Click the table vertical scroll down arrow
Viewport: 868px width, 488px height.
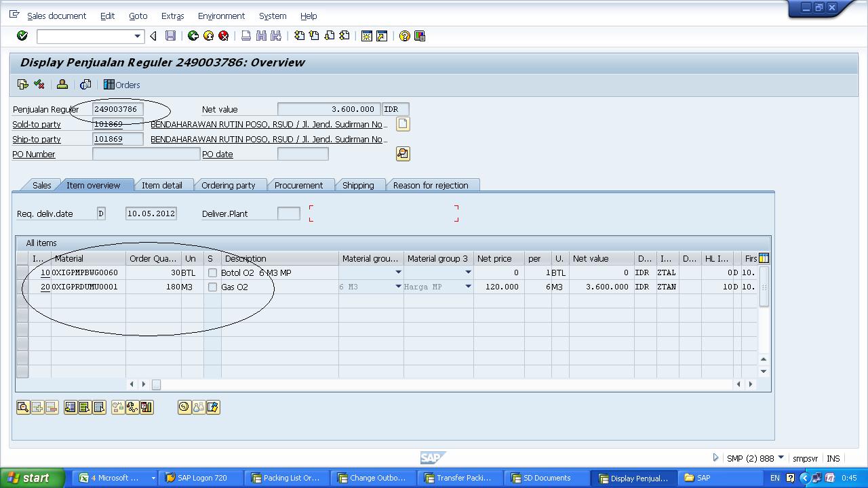tap(764, 371)
